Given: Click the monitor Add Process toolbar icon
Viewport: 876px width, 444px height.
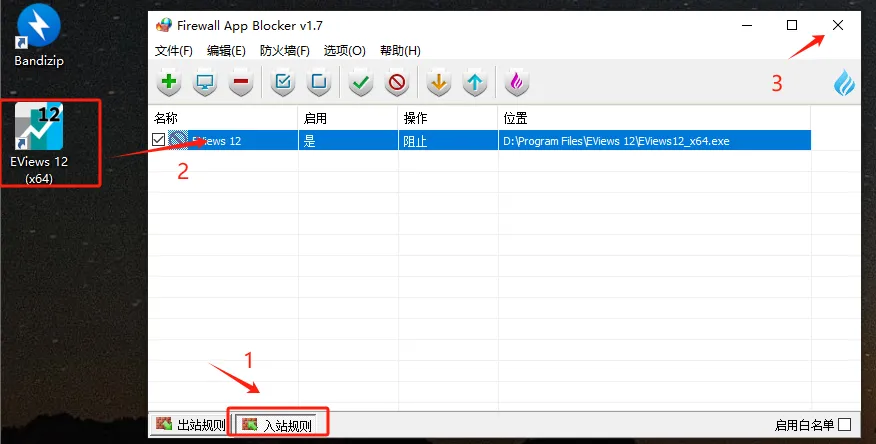Looking at the screenshot, I should point(205,82).
